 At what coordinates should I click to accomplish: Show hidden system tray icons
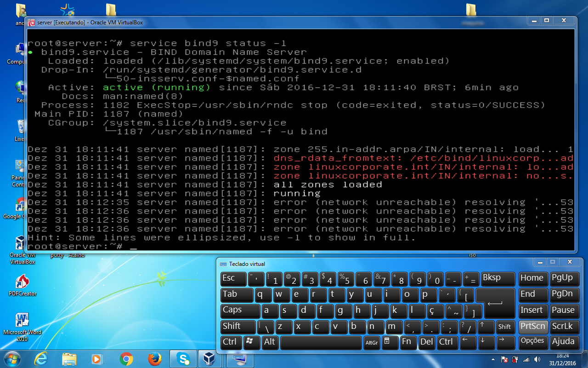493,359
